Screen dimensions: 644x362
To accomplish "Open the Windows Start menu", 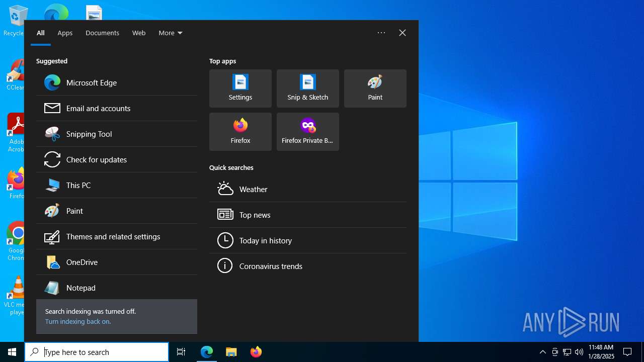I will click(x=12, y=352).
